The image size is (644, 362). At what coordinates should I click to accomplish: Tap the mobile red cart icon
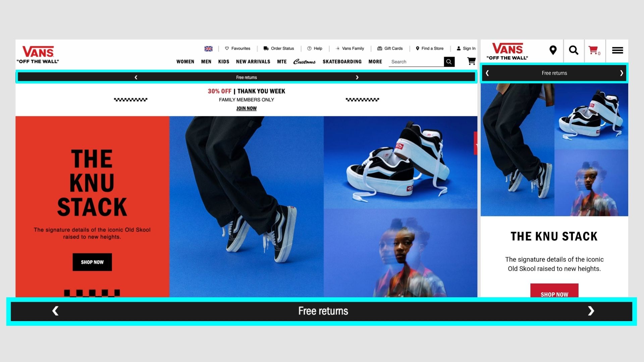point(594,51)
